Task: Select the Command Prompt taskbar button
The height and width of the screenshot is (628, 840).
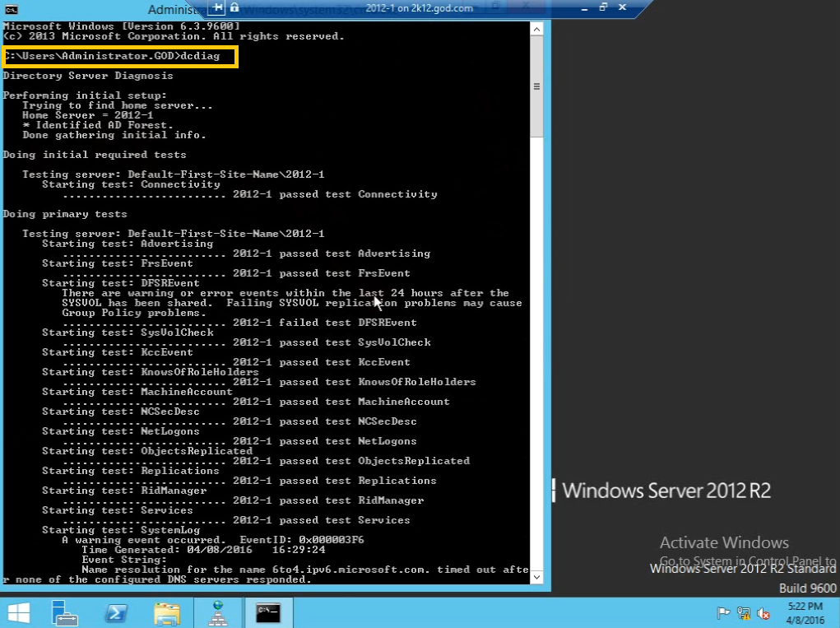Action: coord(268,612)
